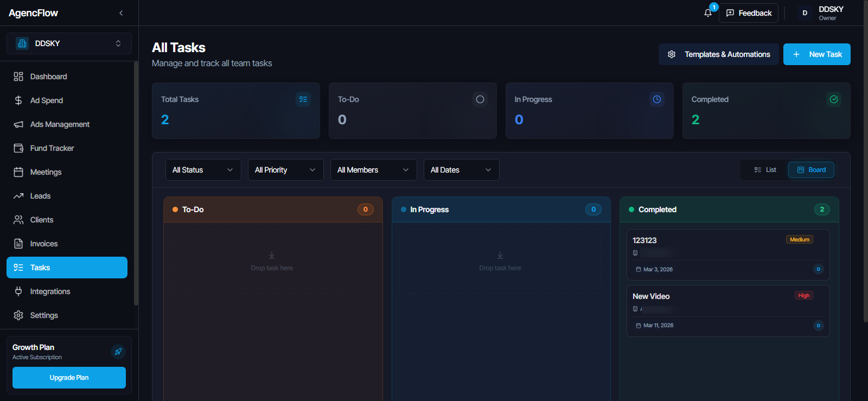This screenshot has height=401, width=868.
Task: Click the drop arrow icon in the In Progress column
Action: click(x=500, y=255)
